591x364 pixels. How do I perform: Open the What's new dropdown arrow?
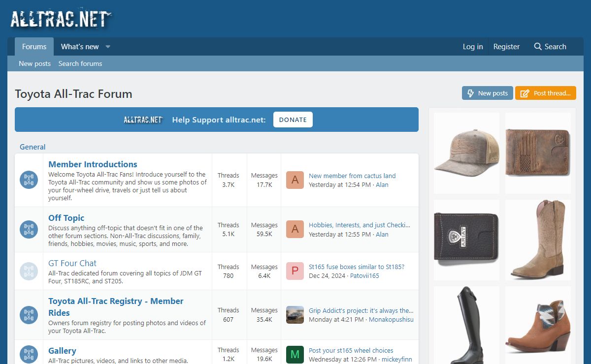click(108, 47)
